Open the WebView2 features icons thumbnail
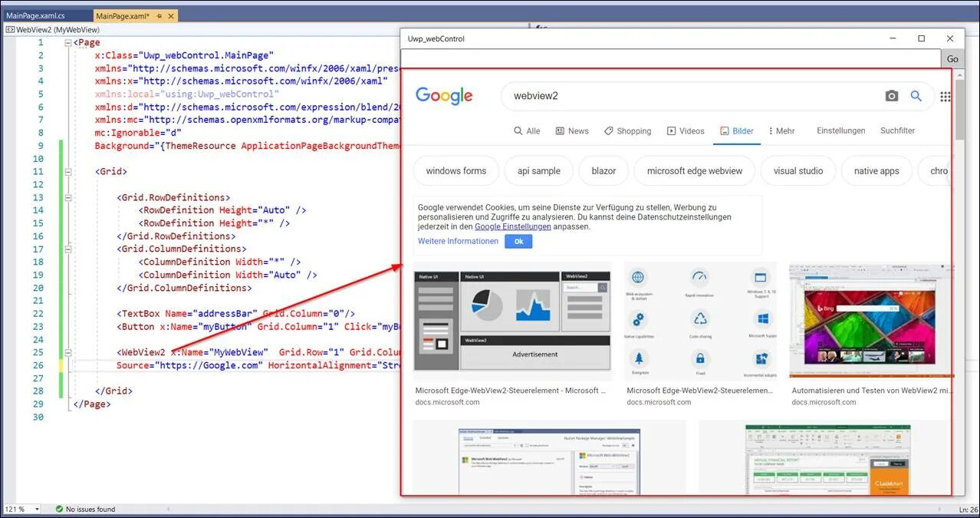 pos(700,322)
